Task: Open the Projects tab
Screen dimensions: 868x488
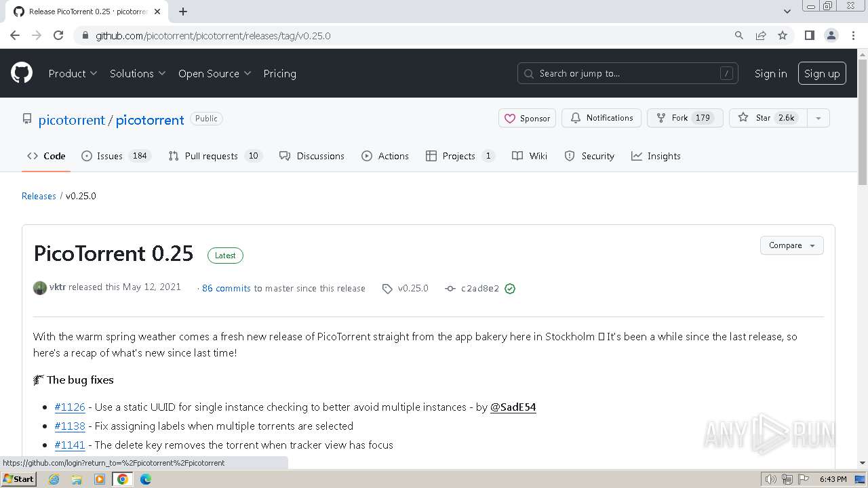Action: click(460, 156)
